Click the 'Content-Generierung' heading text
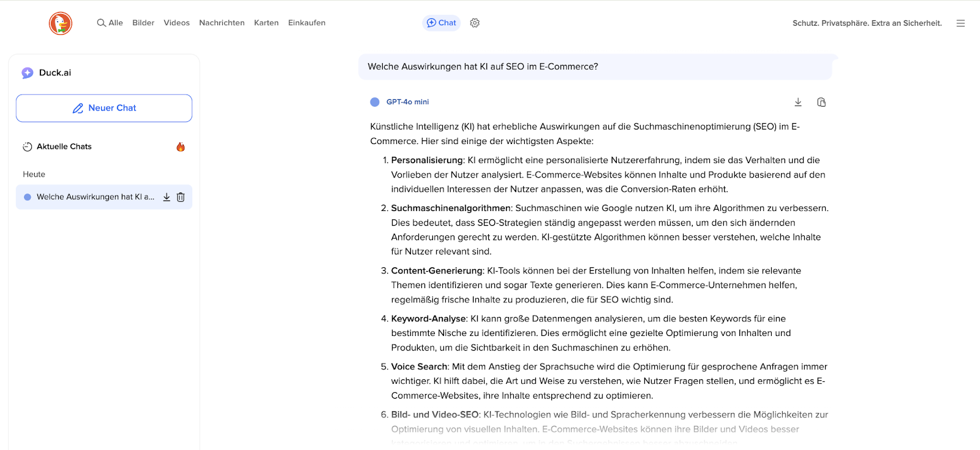Image resolution: width=980 pixels, height=450 pixels. pyautogui.click(x=437, y=271)
